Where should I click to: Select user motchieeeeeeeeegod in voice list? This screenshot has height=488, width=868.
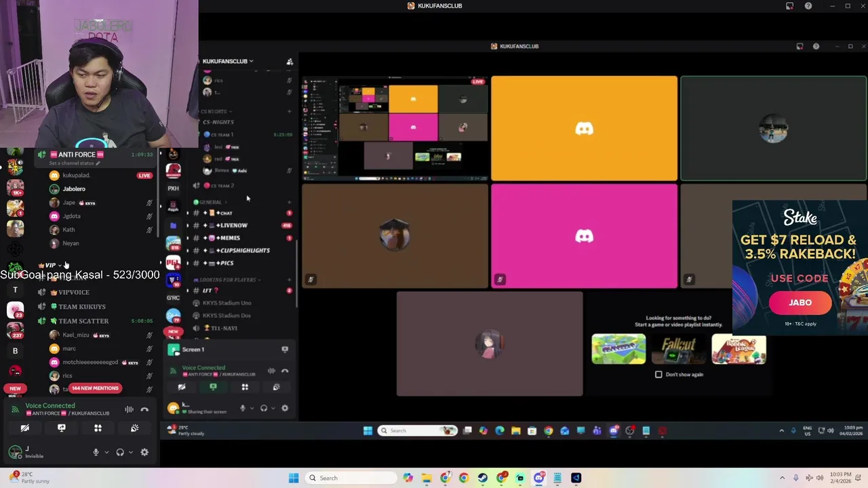90,362
